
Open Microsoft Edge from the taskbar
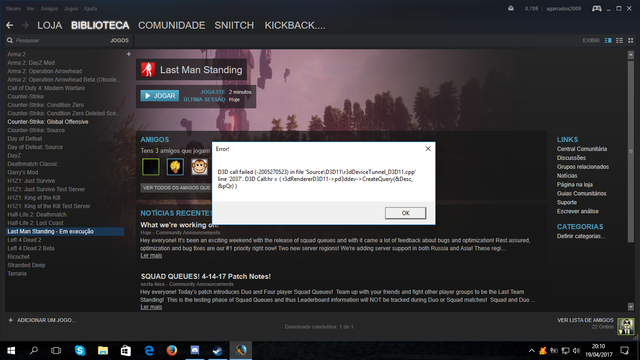click(x=149, y=350)
